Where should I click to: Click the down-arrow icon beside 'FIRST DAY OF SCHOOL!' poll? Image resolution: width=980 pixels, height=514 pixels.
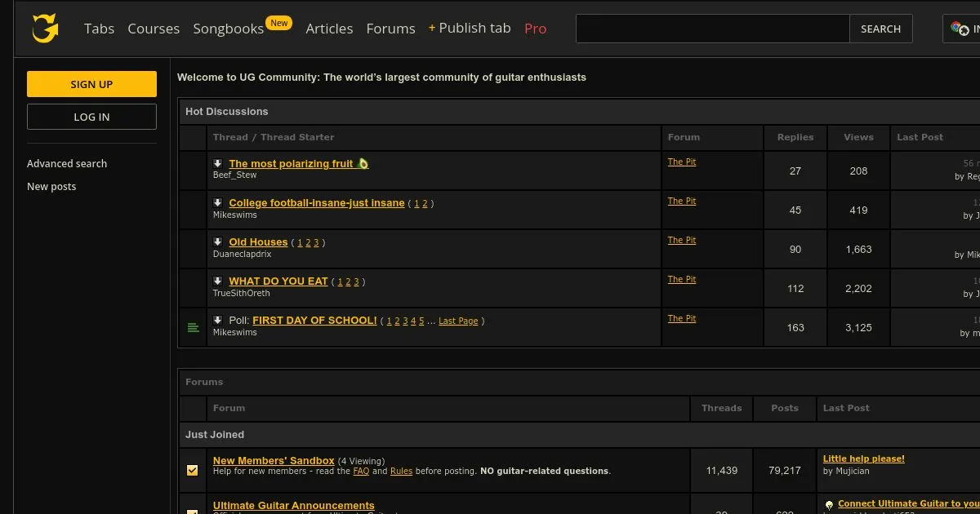pyautogui.click(x=218, y=320)
